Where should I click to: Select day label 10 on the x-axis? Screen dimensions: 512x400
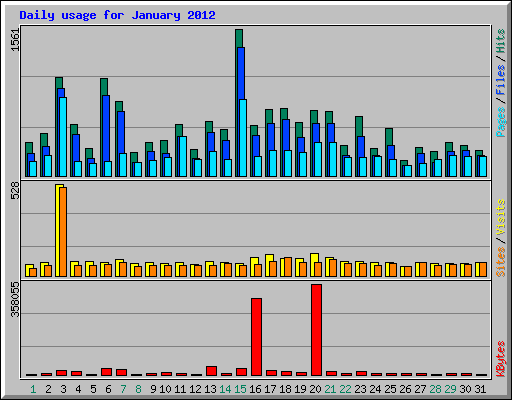point(165,389)
